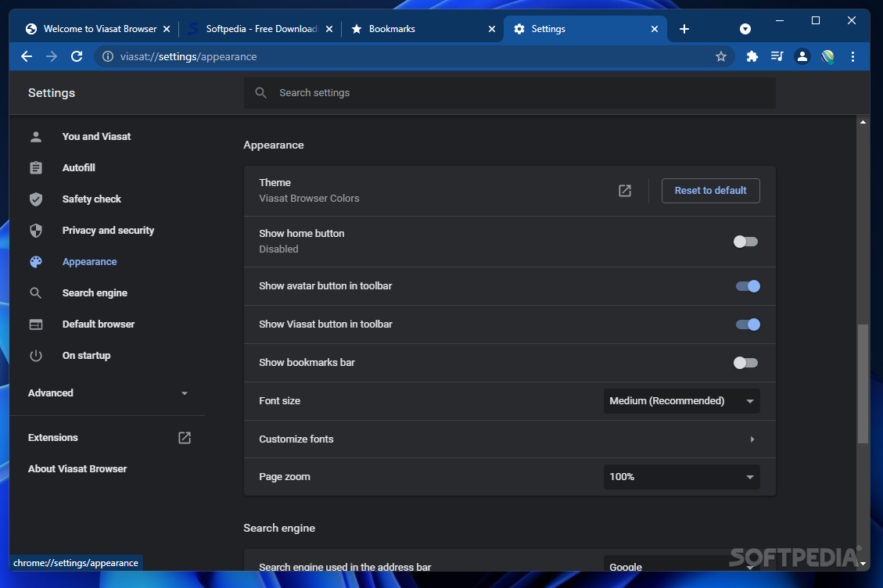The image size is (883, 588).
Task: Turn off Show Viasat button in toolbar
Action: coord(747,324)
